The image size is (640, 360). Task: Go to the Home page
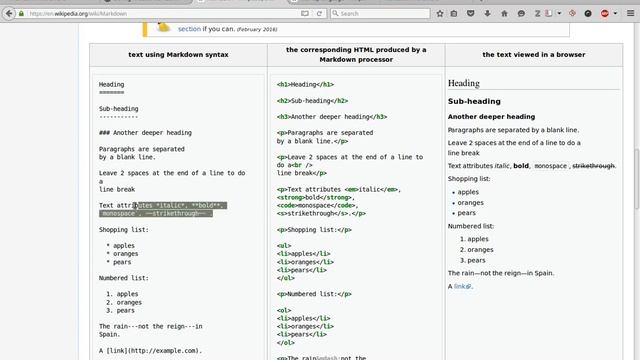[504, 13]
